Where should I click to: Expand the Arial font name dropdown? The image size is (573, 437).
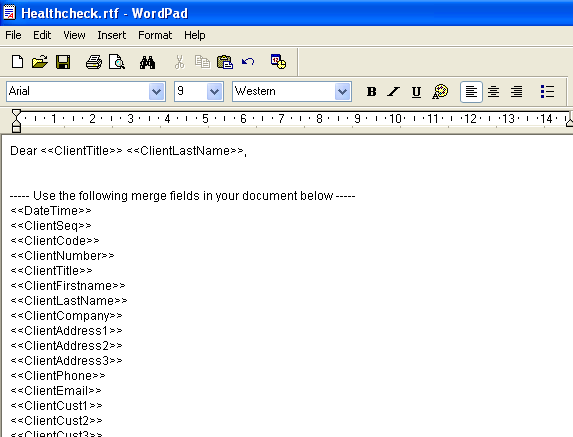(156, 91)
